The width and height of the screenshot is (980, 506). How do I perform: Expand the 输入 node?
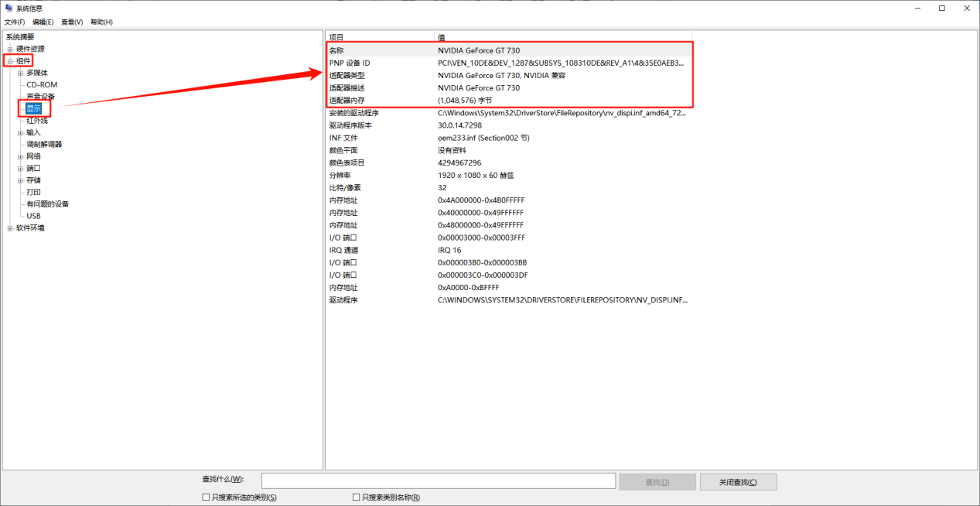tap(20, 132)
